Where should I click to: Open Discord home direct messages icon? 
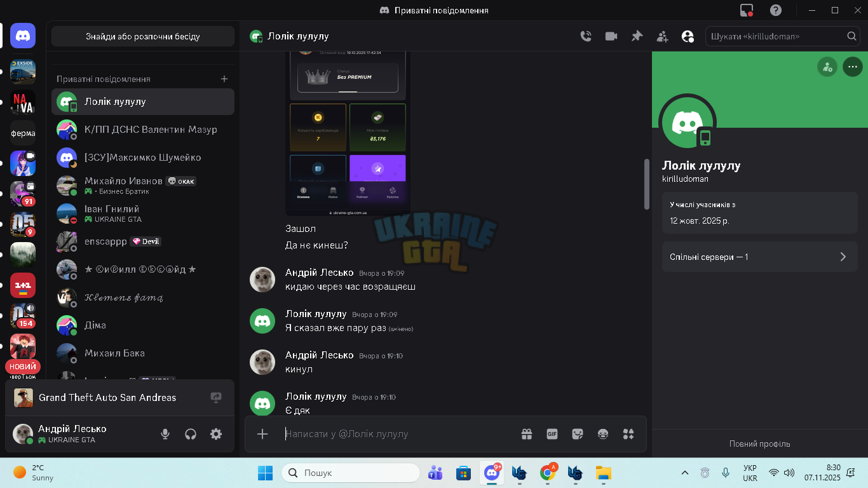click(23, 36)
